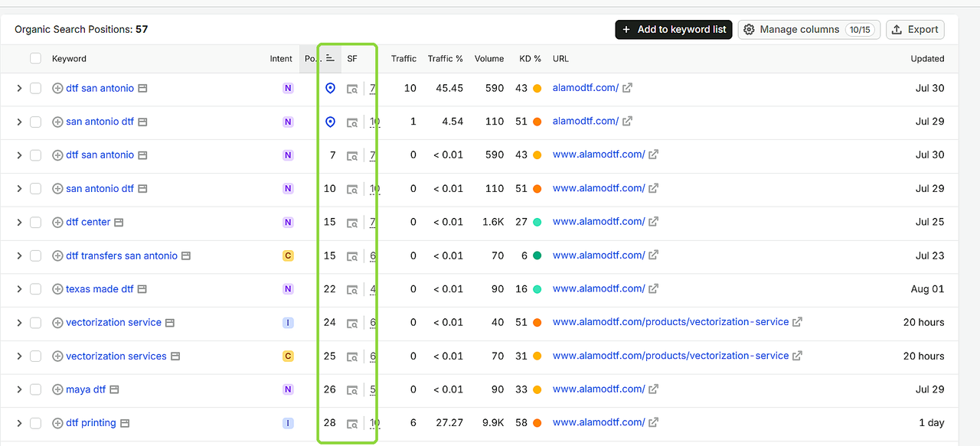Screen dimensions: 980x446
Task: Tick the select-all checkbox in table header
Action: point(35,58)
